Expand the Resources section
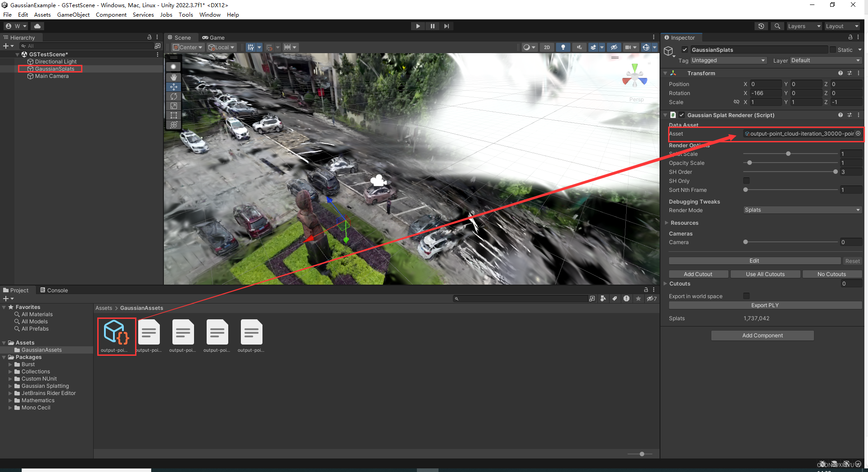This screenshot has width=868, height=472. pos(666,223)
